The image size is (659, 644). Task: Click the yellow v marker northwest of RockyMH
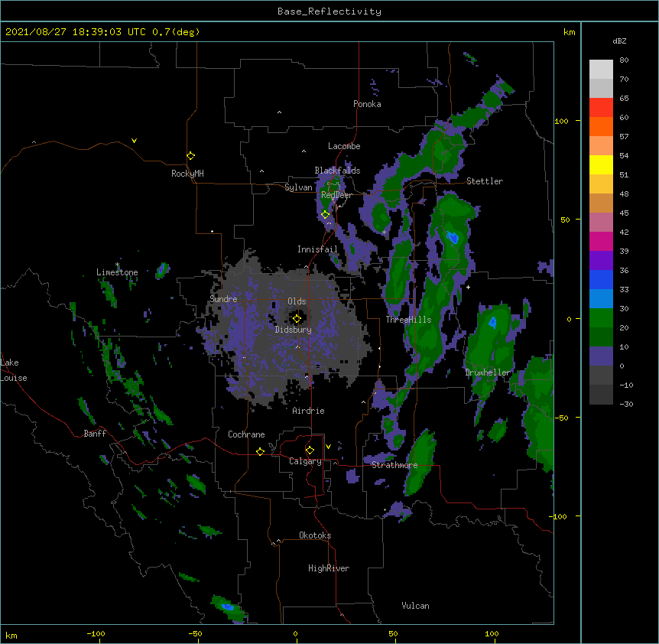tap(134, 141)
